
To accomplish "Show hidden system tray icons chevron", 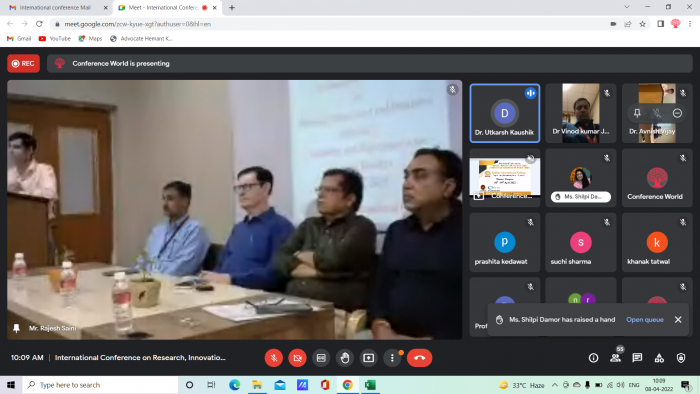I will pos(554,385).
